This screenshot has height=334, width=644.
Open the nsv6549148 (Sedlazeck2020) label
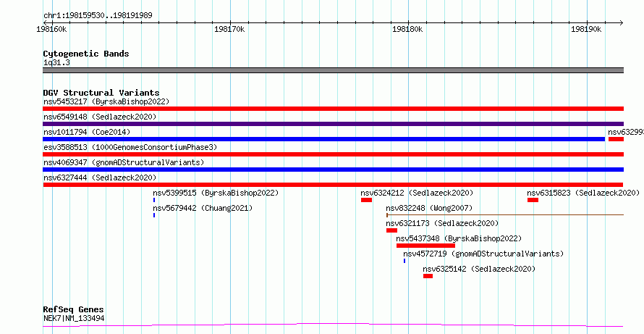pos(100,117)
